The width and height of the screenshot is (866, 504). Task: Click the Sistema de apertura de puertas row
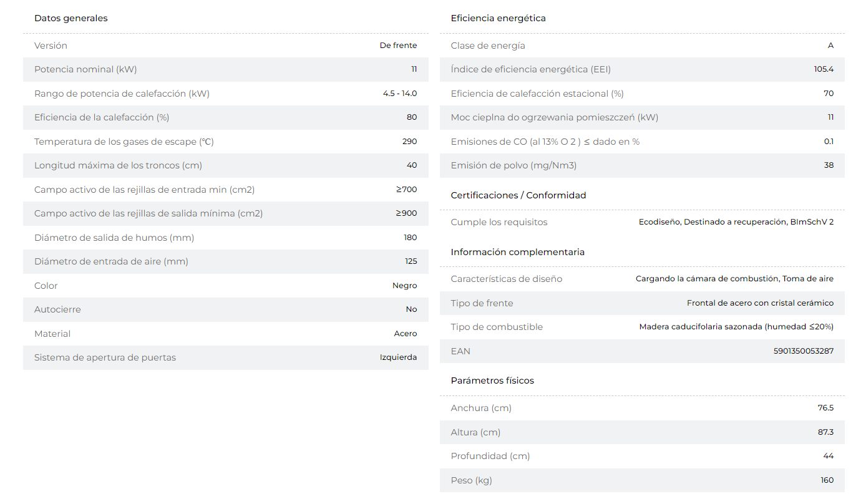(x=226, y=357)
